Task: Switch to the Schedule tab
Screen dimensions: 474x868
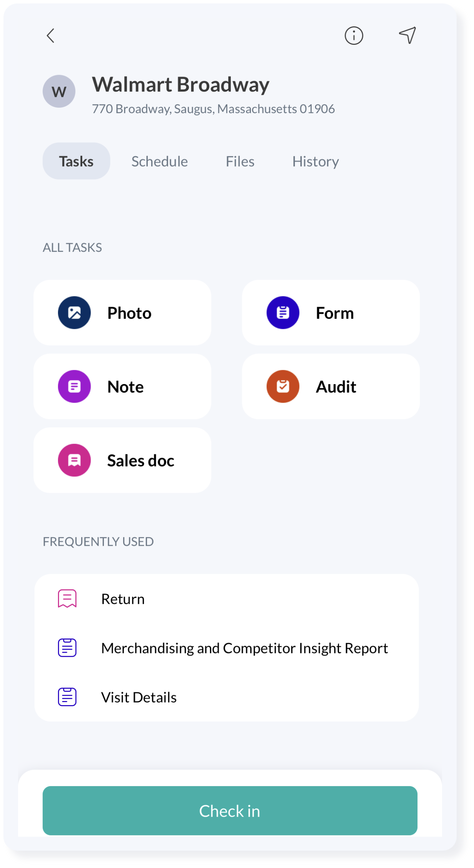Action: pos(160,161)
